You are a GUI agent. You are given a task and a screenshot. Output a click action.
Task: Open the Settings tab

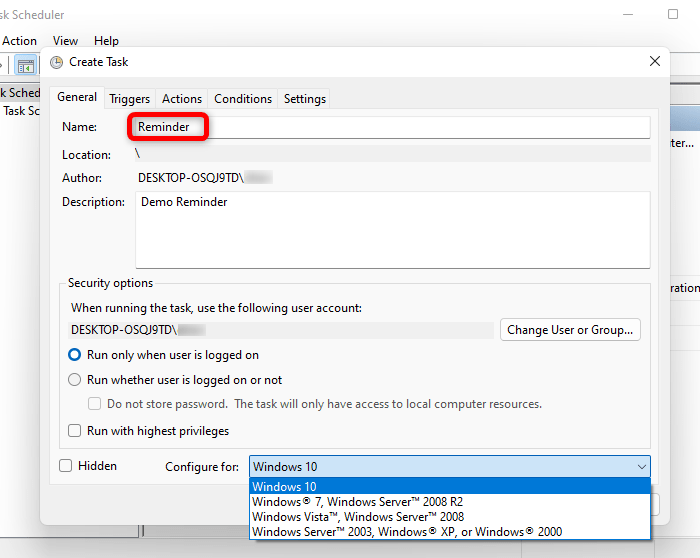(x=305, y=99)
